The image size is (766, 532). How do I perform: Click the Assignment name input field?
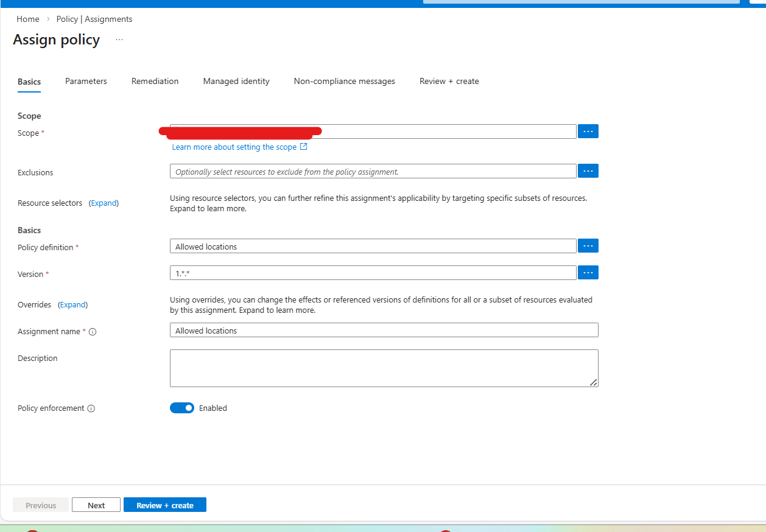384,330
